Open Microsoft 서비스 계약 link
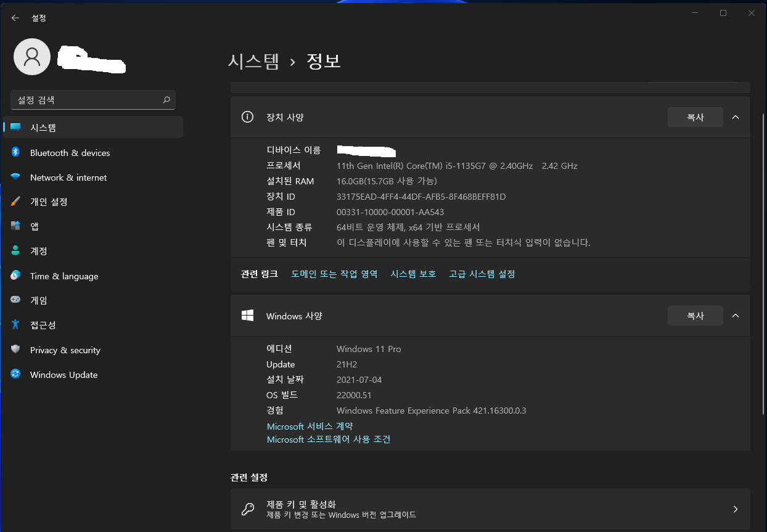This screenshot has height=532, width=767. (310, 426)
